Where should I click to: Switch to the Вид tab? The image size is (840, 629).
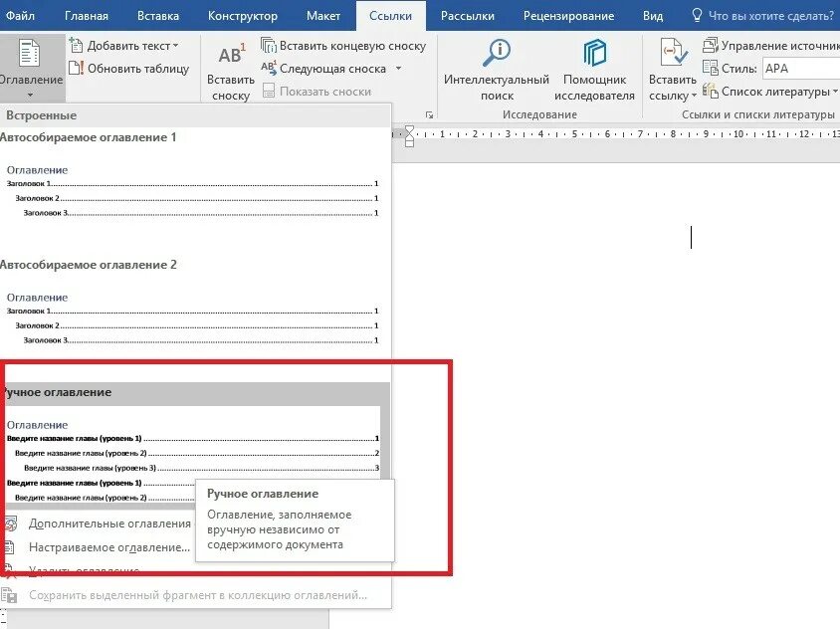point(653,16)
